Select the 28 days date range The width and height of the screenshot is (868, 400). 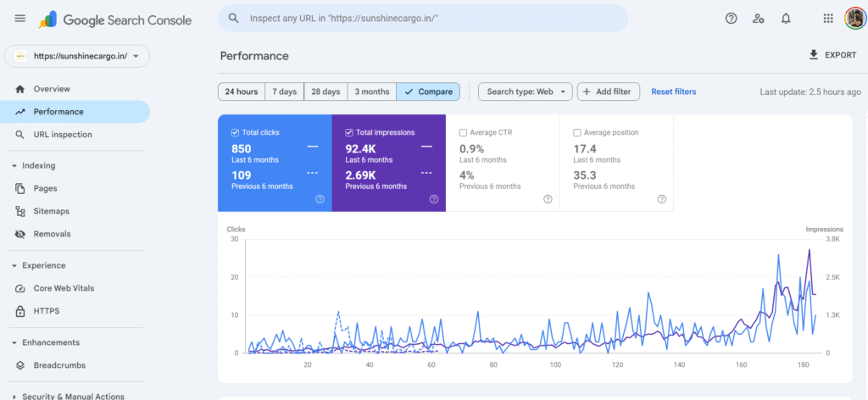click(325, 92)
